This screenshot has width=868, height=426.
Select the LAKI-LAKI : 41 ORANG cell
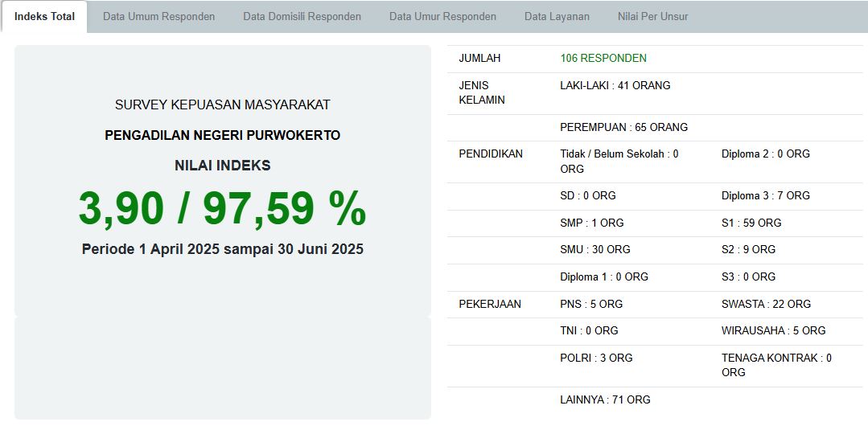615,85
